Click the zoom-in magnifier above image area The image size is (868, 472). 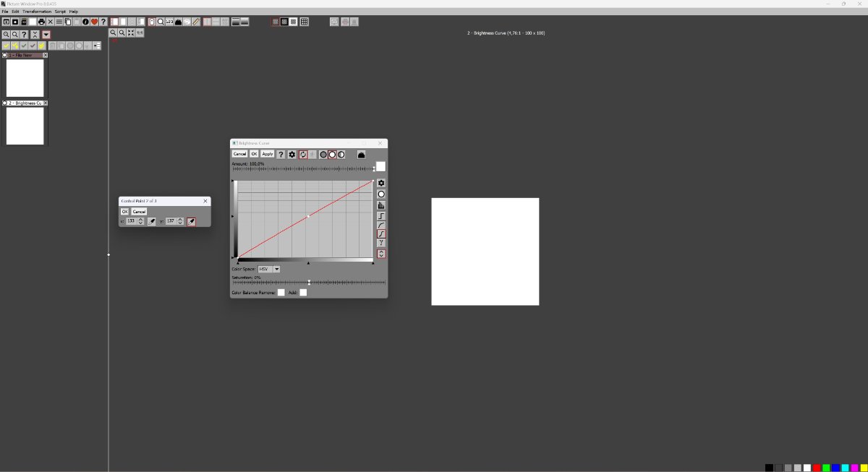(114, 33)
